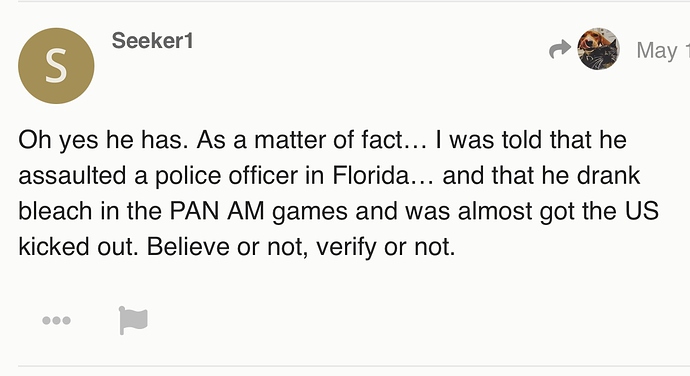The image size is (690, 376).
Task: Open the gold S profile avatar
Action: 56,66
